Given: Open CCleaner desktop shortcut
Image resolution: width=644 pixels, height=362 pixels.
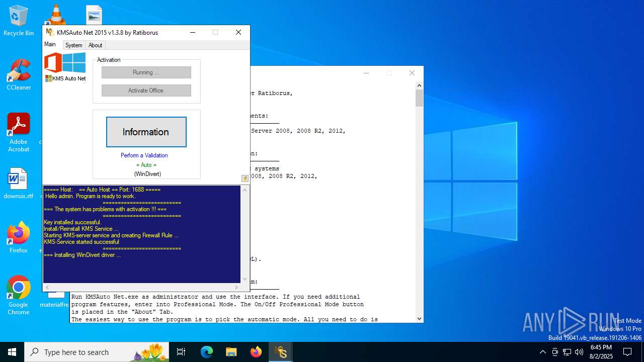Looking at the screenshot, I should coord(19,75).
